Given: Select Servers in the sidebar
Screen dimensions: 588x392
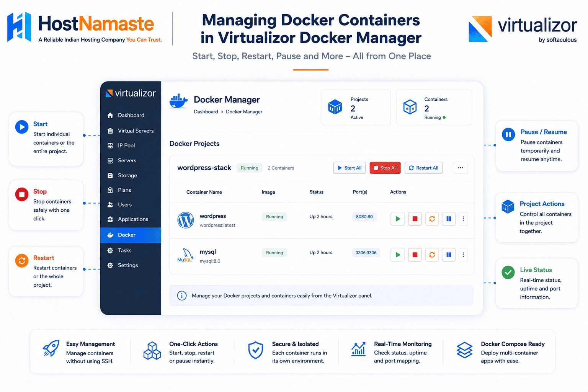Looking at the screenshot, I should [x=131, y=160].
